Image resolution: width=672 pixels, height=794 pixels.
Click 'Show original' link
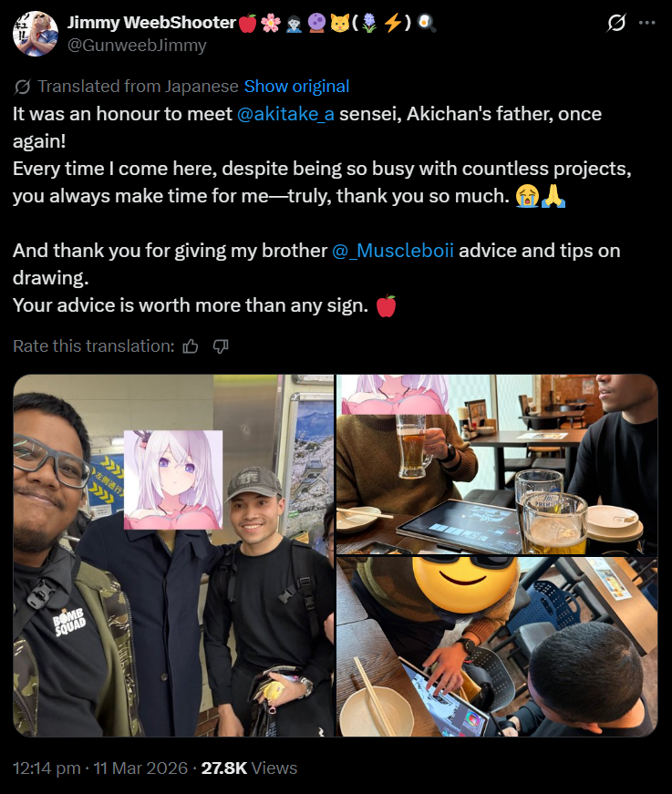[x=296, y=87]
